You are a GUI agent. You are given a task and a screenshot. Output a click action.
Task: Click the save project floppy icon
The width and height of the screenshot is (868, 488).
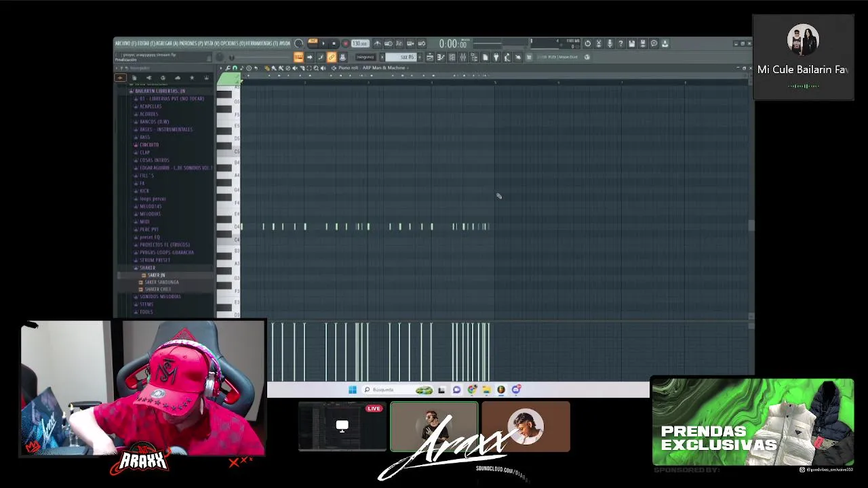point(632,43)
